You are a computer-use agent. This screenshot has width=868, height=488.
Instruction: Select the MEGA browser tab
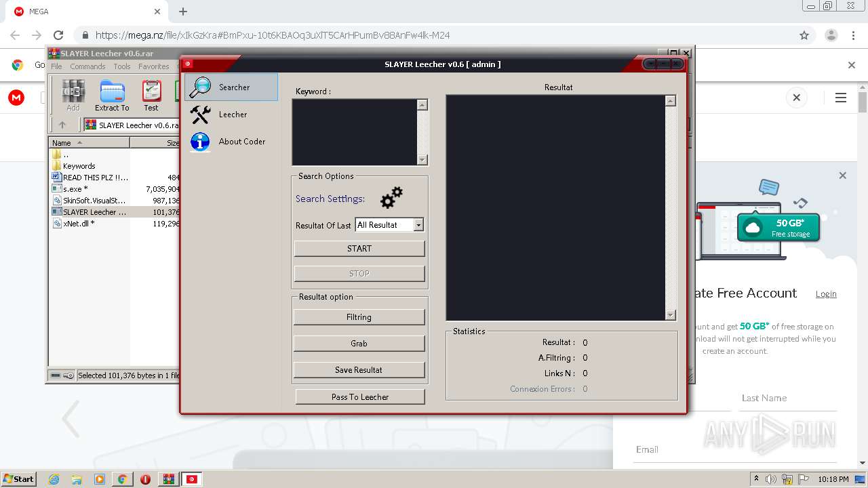point(87,12)
